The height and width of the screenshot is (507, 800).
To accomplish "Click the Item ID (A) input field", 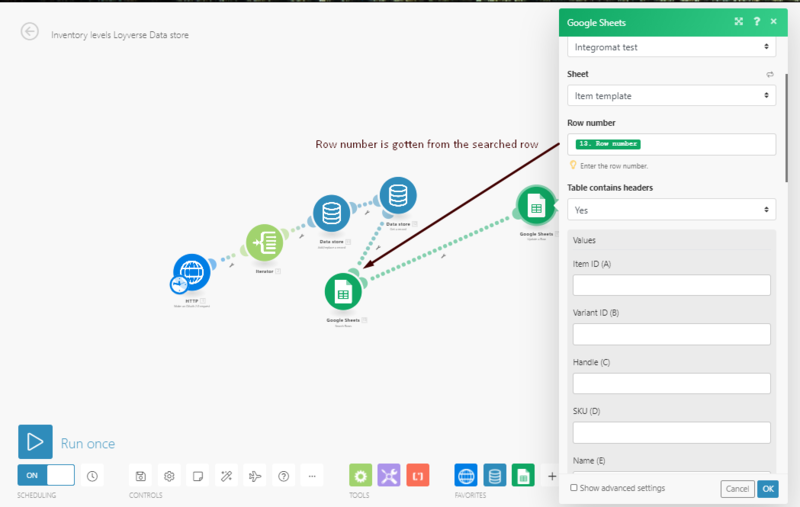I will pyautogui.click(x=671, y=285).
